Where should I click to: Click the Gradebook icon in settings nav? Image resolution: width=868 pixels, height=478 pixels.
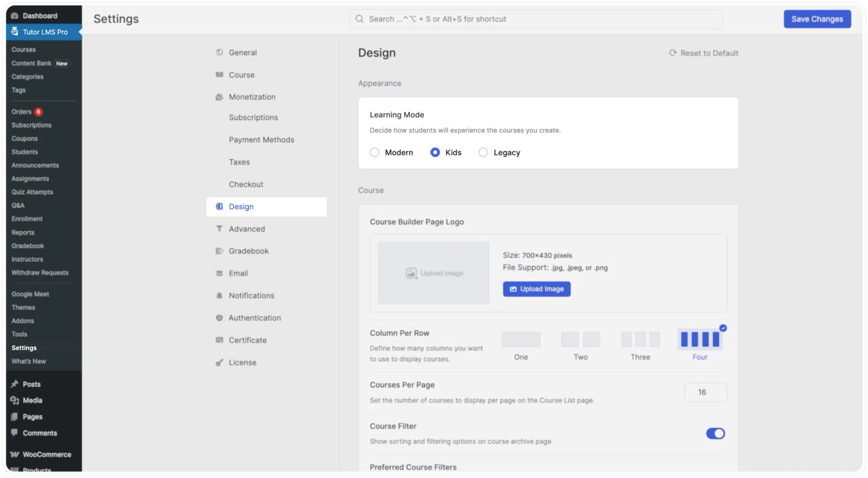point(219,251)
